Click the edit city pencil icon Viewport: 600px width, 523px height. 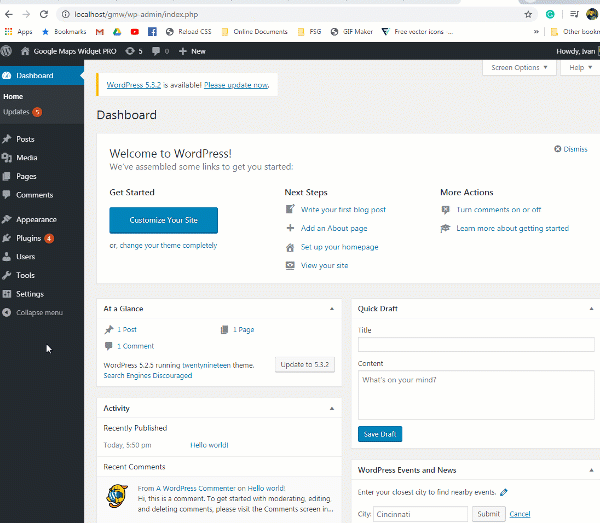pyautogui.click(x=503, y=492)
